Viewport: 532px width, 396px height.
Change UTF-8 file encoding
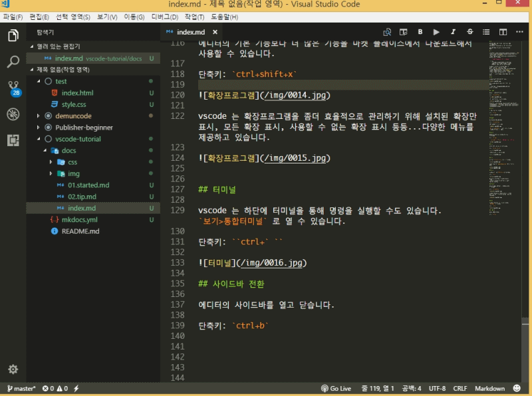(x=437, y=389)
